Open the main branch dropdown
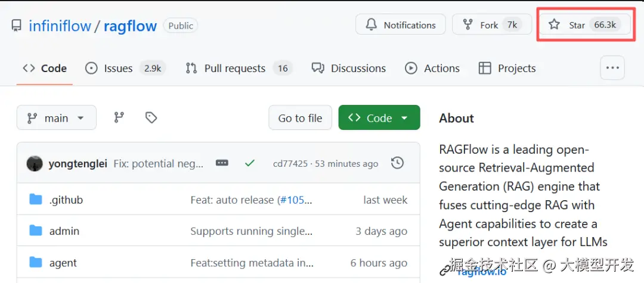 (x=56, y=118)
